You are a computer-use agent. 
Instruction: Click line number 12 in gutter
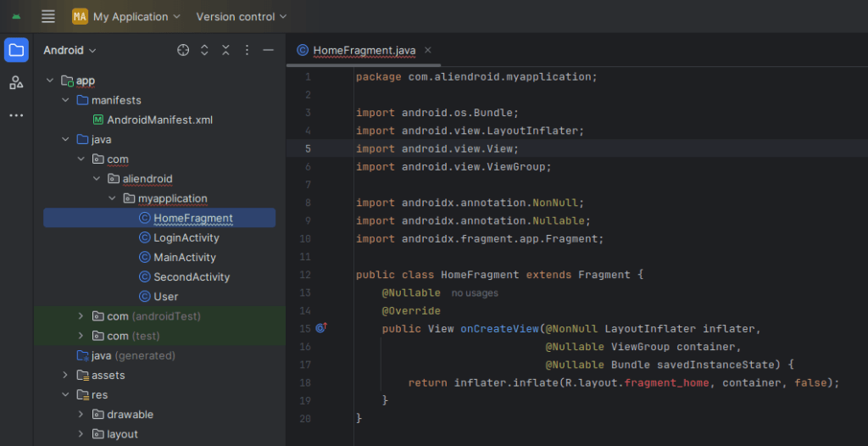[304, 275]
